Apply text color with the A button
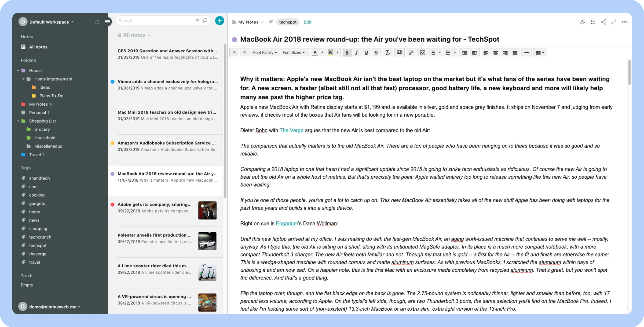Viewport: 644px width, 327px height. pos(315,53)
